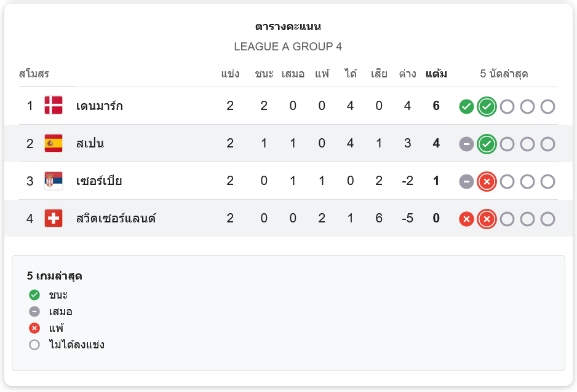577x392 pixels.
Task: Click Denmark's outlined latest win icon
Action: coord(487,106)
